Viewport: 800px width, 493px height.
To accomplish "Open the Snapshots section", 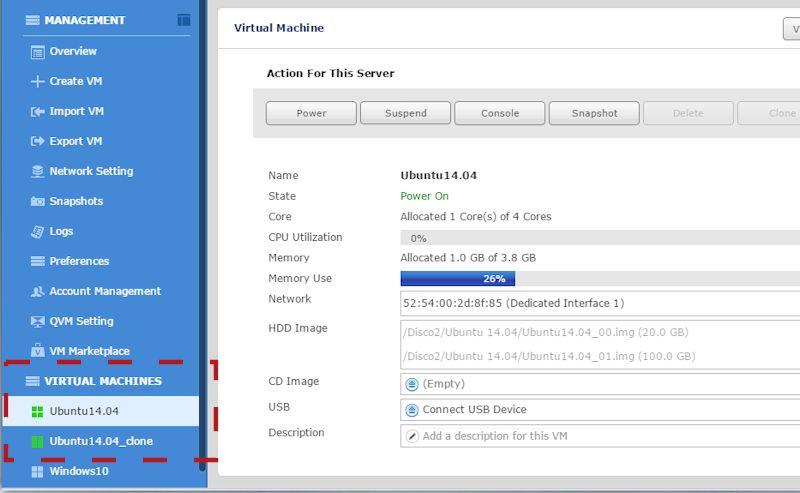I will point(76,202).
